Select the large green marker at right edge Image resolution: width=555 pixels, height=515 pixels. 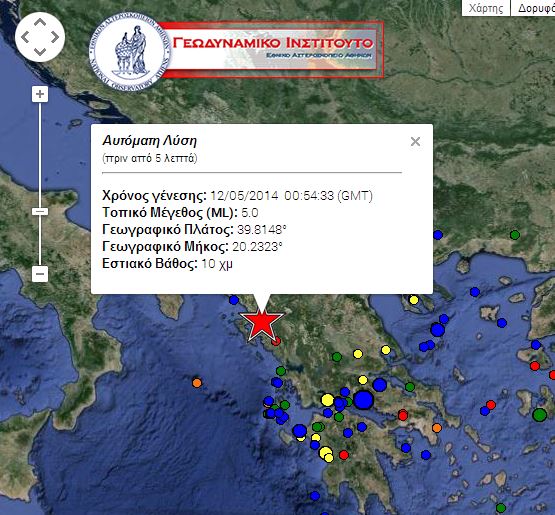click(x=539, y=414)
